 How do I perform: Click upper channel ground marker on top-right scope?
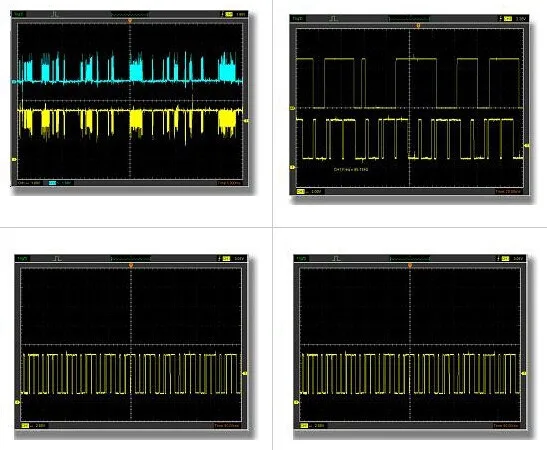[293, 108]
